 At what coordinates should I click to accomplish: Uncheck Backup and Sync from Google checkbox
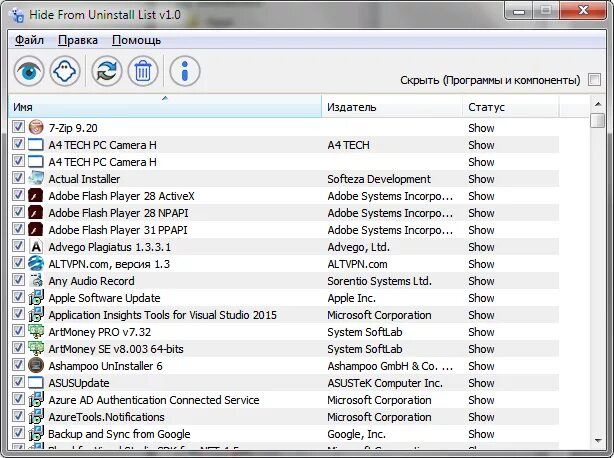click(x=18, y=433)
